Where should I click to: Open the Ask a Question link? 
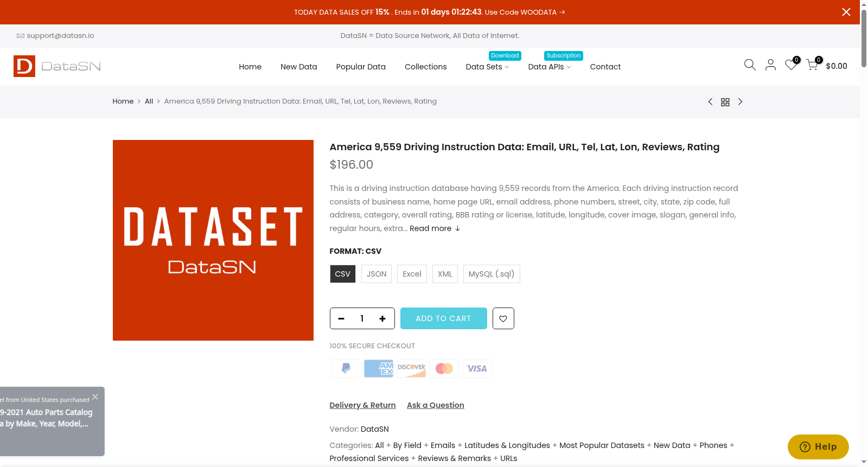click(x=436, y=405)
